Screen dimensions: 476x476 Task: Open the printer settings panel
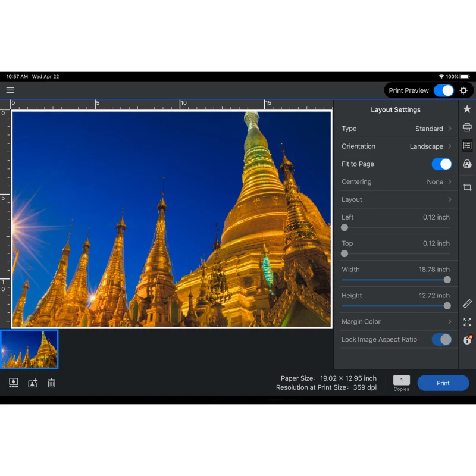point(467,127)
